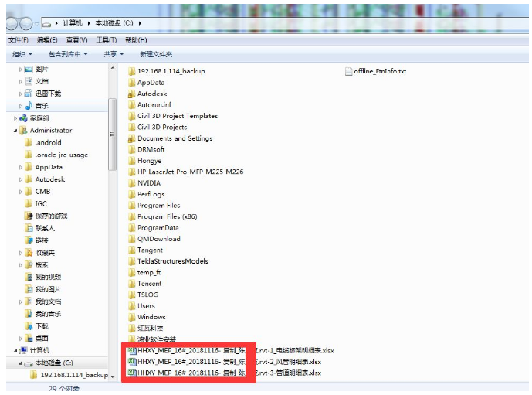Collapse the Administrator tree node
Image resolution: width=532 pixels, height=395 pixels.
click(15, 131)
